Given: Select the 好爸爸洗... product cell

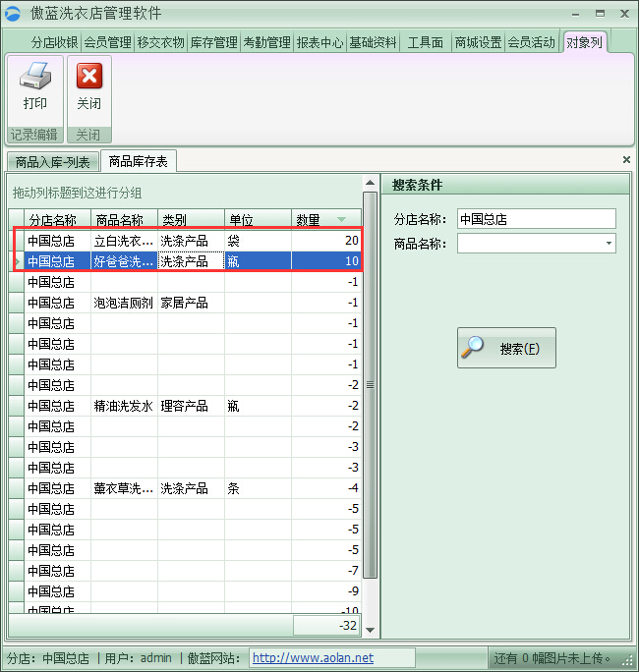Looking at the screenshot, I should pos(124,261).
